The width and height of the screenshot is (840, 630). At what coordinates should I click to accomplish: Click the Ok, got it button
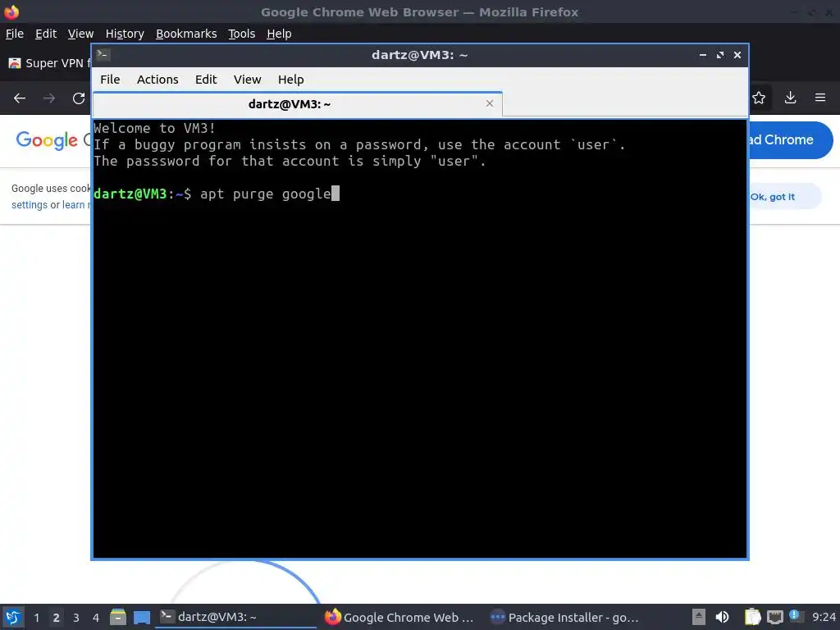pos(785,197)
